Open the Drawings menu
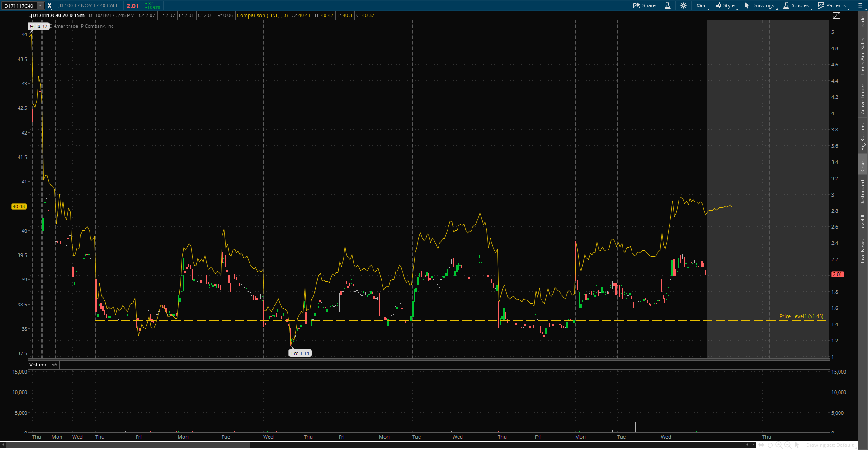Viewport: 868px width, 450px height. point(759,5)
